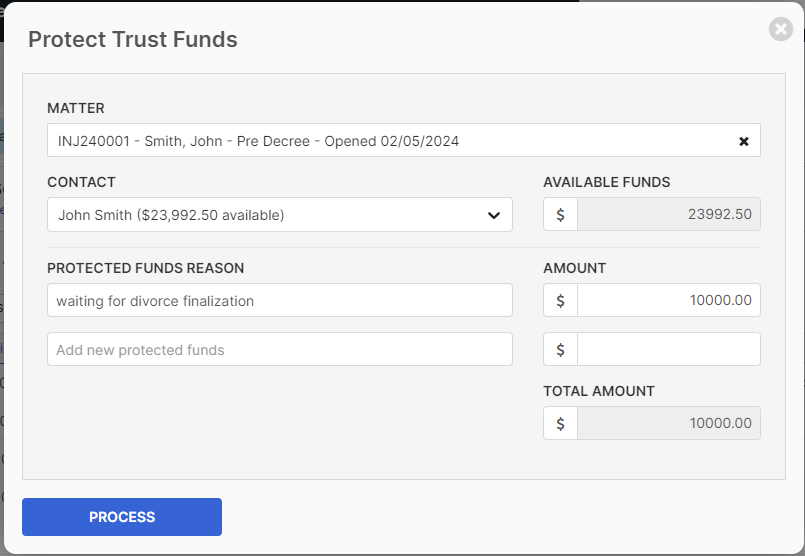Clear the selected matter with the X icon
This screenshot has width=805, height=556.
(743, 141)
